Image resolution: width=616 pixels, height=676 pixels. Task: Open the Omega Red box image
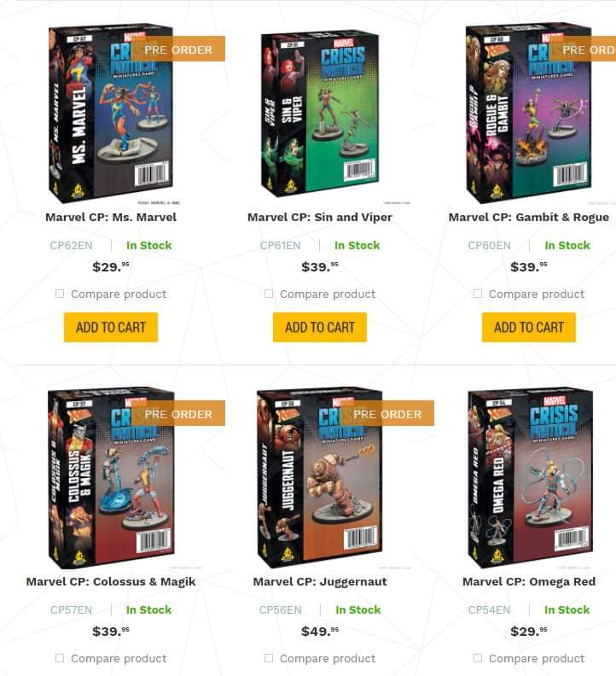pos(530,478)
